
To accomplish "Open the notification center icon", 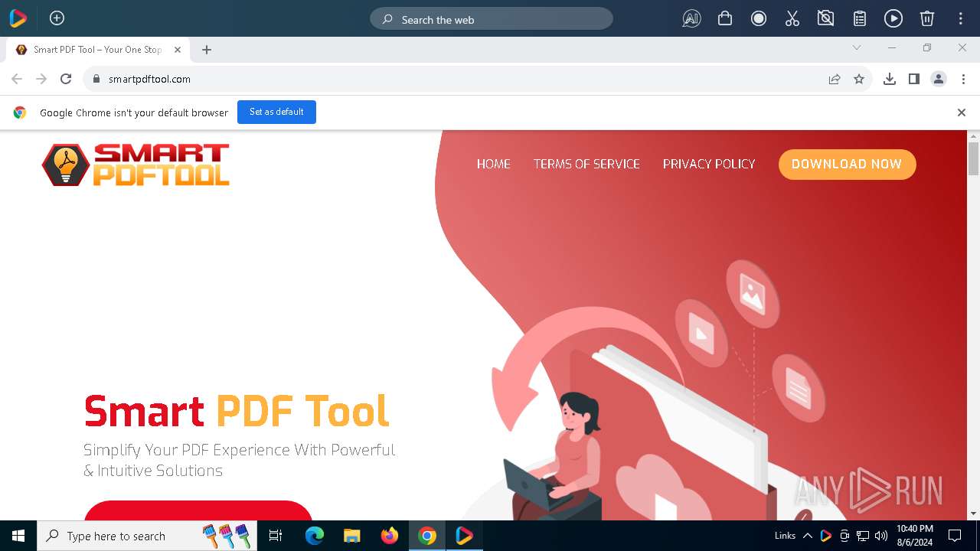I will (955, 536).
